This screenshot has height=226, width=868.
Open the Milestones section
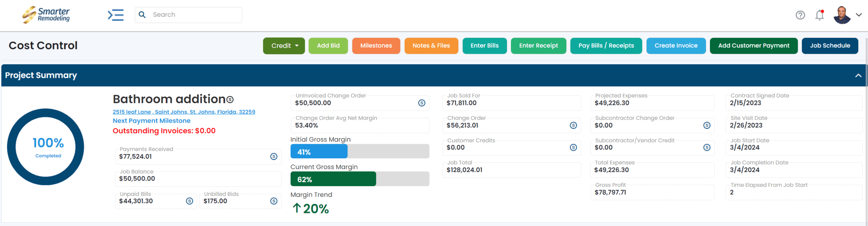(376, 46)
